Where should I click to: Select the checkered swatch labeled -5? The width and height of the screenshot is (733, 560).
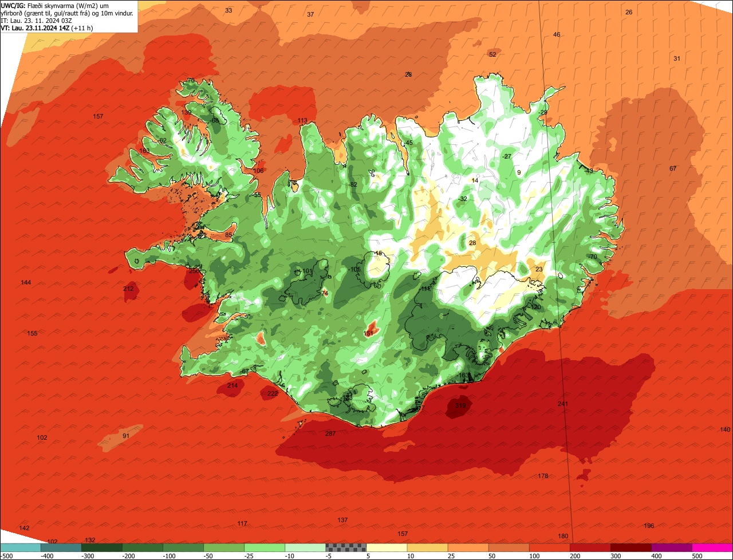346,547
